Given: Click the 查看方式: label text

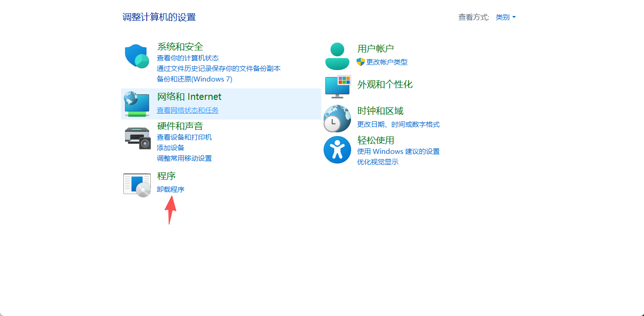Looking at the screenshot, I should click(x=474, y=17).
